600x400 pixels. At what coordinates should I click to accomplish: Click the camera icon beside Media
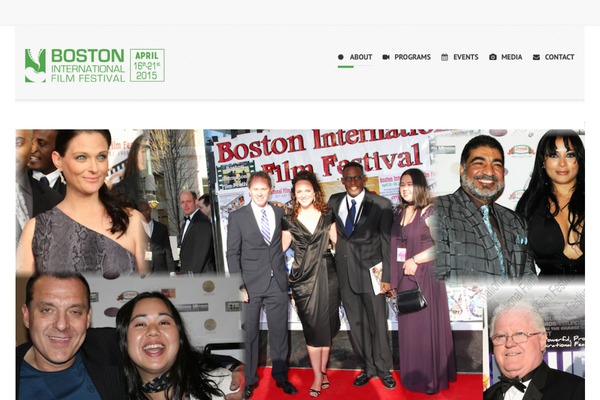tap(492, 57)
